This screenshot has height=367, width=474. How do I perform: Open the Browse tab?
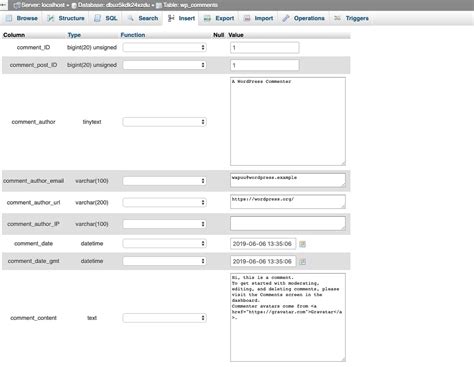(x=22, y=18)
